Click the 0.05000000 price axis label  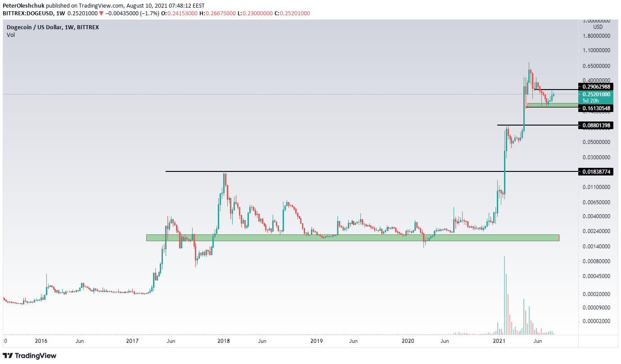[x=596, y=142]
